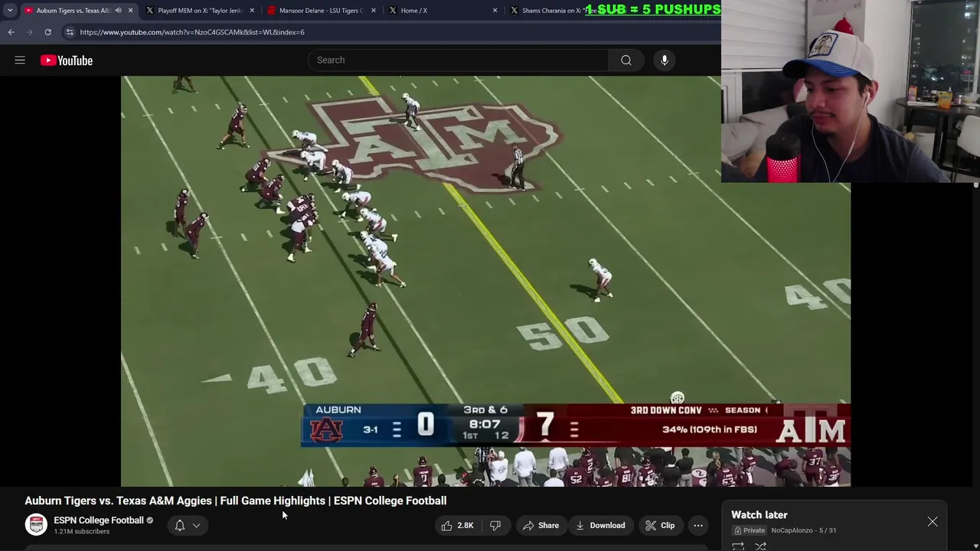The image size is (980, 551).
Task: Click the 1.21M subscribers text
Action: point(81,532)
